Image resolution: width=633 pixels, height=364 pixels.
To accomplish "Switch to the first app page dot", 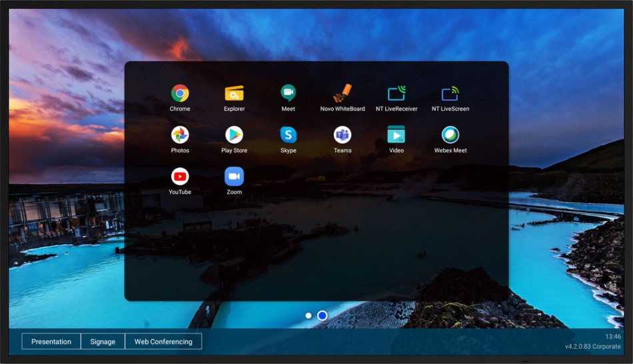I will 309,315.
